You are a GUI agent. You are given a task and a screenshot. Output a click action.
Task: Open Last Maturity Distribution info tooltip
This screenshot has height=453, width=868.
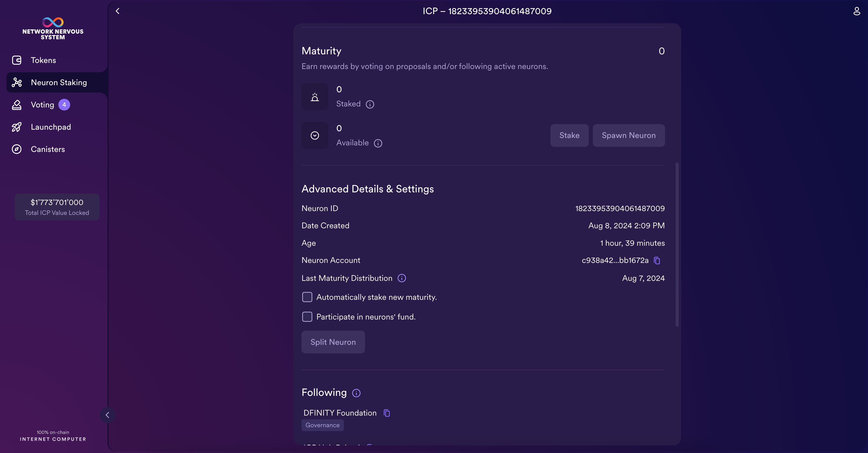point(401,278)
